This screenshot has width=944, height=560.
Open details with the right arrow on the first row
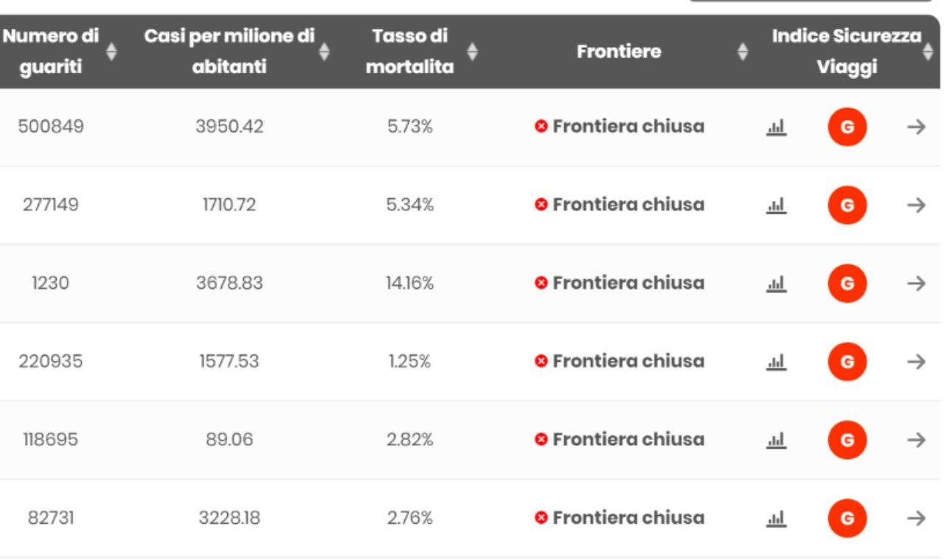click(x=915, y=127)
